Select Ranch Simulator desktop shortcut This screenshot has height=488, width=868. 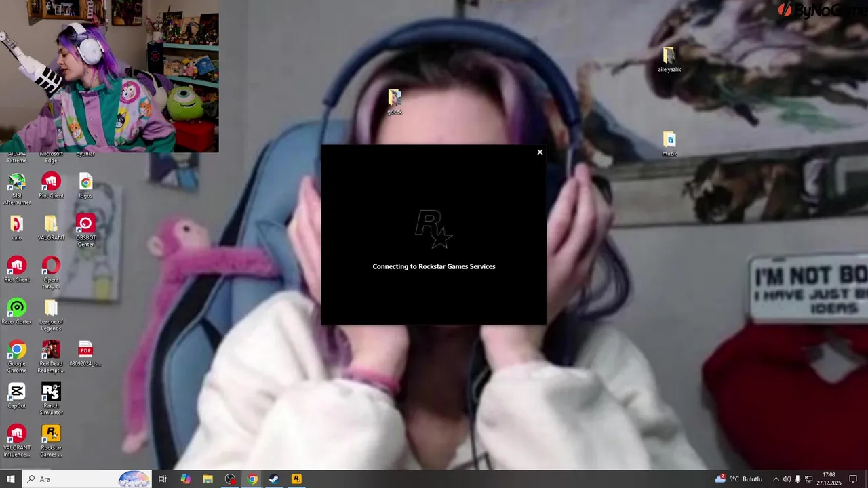point(51,399)
